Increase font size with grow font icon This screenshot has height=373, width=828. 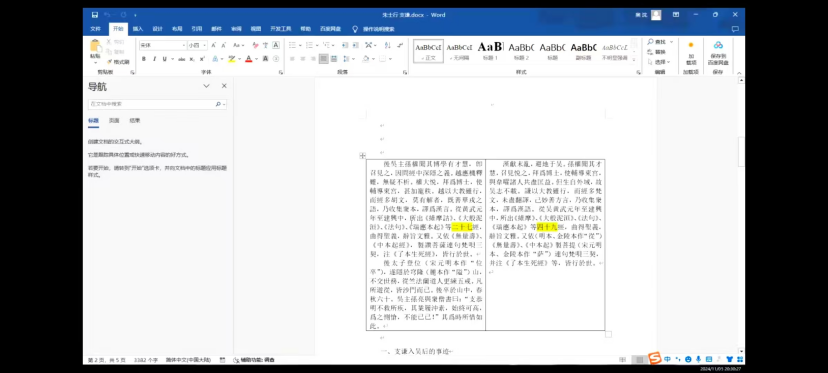[x=214, y=45]
